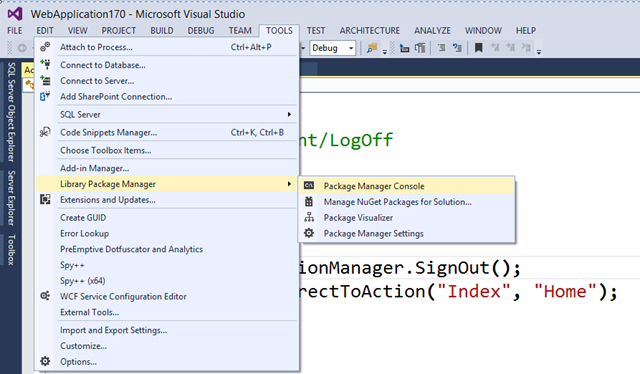Open Package Manager Settings
Screen dimensions: 640x374
coord(407,234)
